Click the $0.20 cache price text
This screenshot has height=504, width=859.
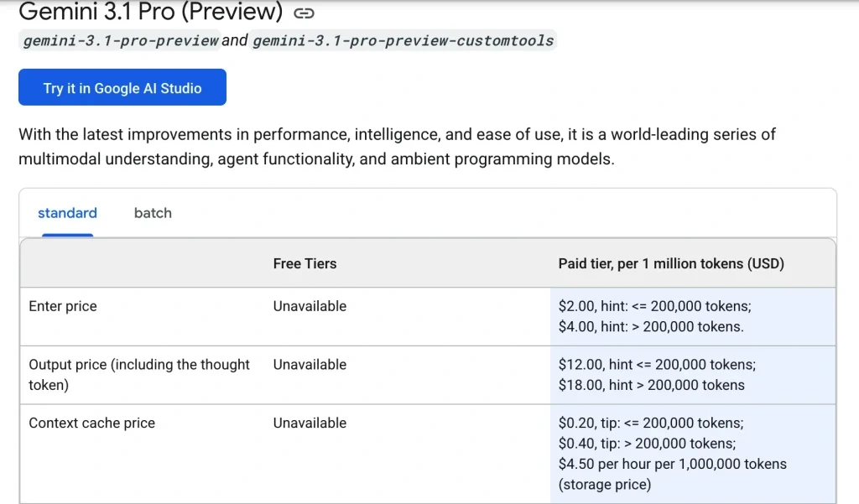(x=651, y=423)
